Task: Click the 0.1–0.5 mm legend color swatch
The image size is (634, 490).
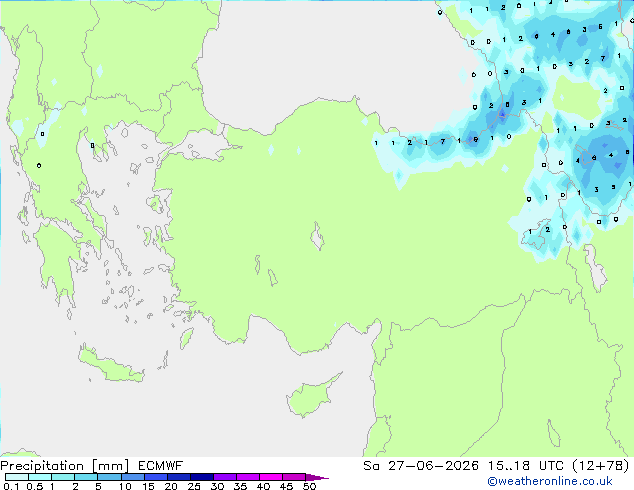Action: pyautogui.click(x=17, y=477)
